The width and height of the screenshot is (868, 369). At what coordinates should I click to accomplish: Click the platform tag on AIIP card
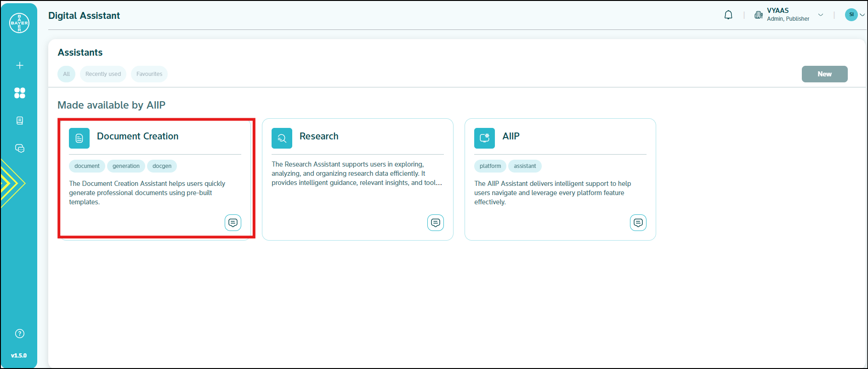coord(490,166)
